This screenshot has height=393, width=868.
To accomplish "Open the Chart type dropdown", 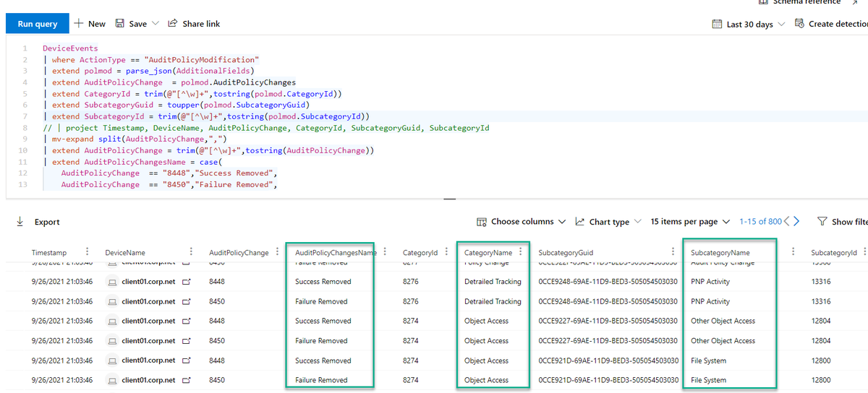I will (608, 222).
